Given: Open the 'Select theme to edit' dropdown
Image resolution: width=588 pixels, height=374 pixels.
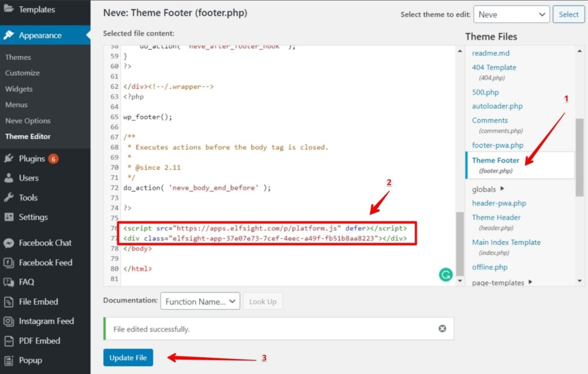Looking at the screenshot, I should click(x=511, y=14).
